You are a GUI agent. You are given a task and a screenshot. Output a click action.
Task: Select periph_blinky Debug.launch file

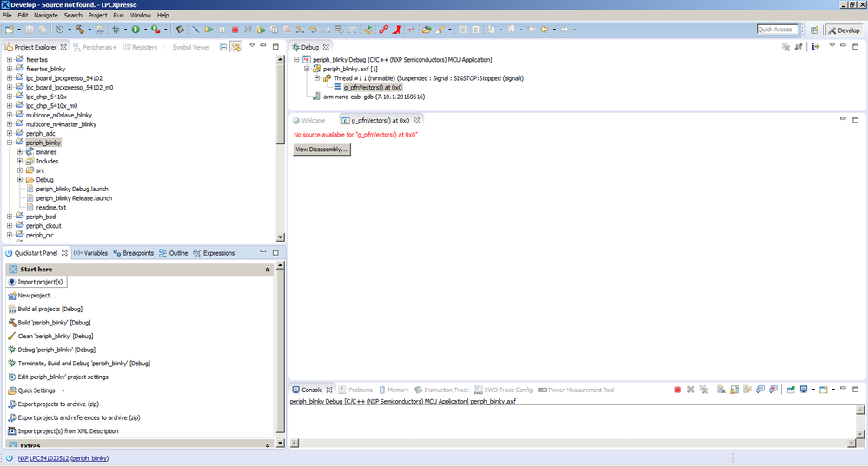[x=72, y=189]
